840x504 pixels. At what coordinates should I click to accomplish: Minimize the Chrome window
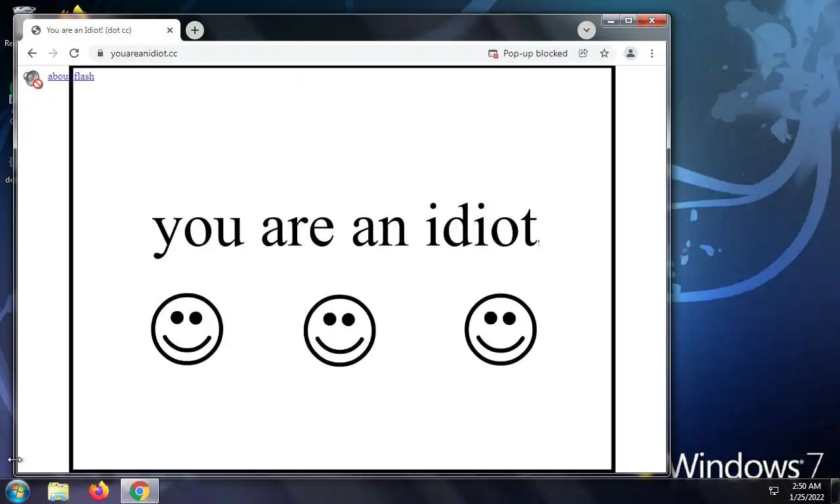tap(611, 20)
